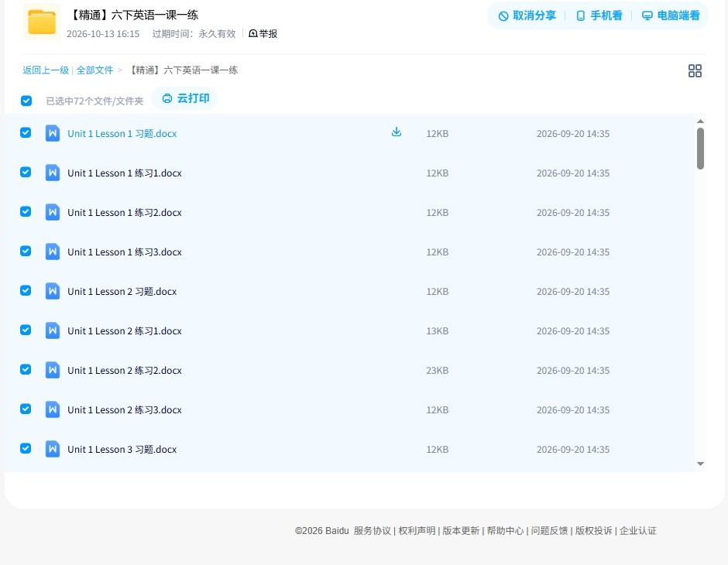Open file Unit 1 Lesson 1 练习3.docx
728x565 pixels.
tap(125, 252)
